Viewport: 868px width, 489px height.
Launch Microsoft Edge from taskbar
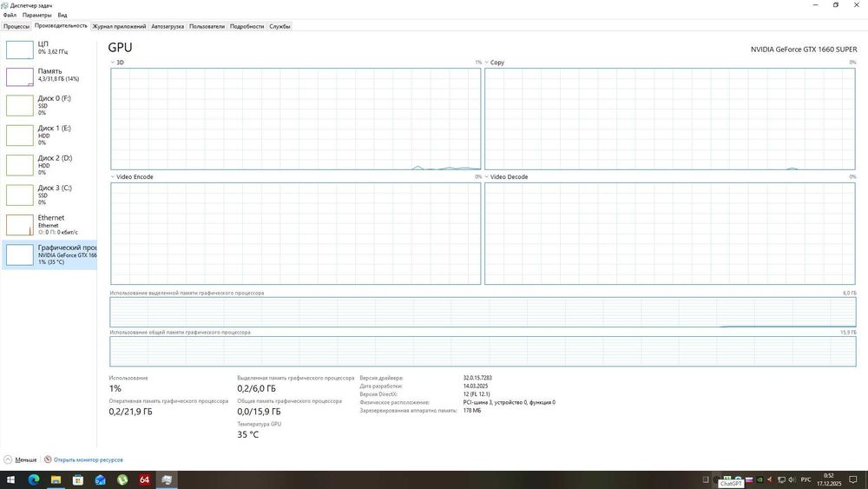(34, 479)
